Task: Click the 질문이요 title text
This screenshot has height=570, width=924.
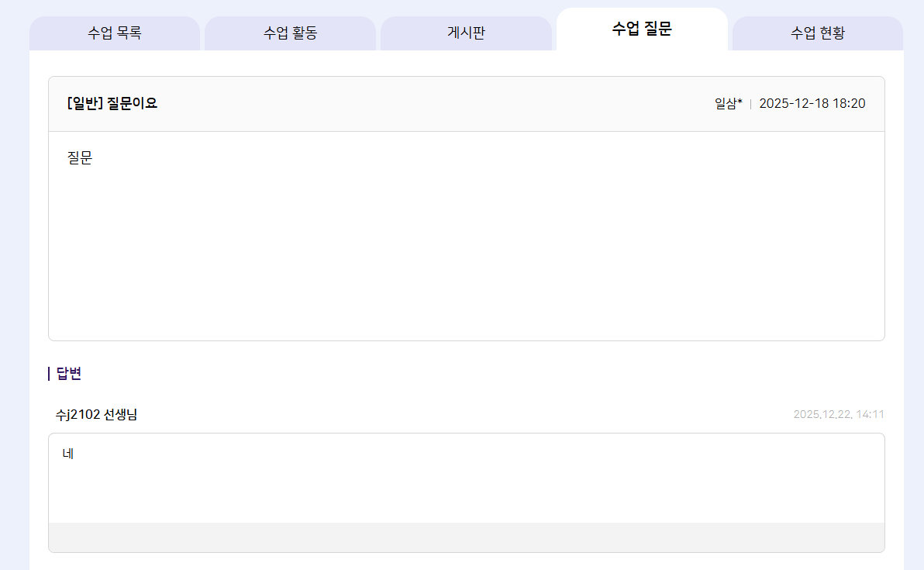Action: 132,103
